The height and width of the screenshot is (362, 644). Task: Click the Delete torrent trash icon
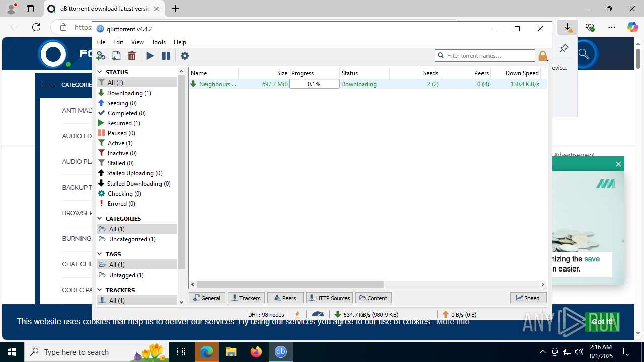point(132,56)
